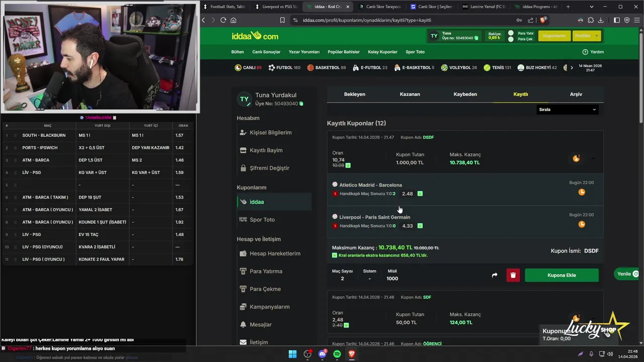This screenshot has height=362, width=644.
Task: Open Kolay Kuponlar menu item
Action: tap(382, 52)
